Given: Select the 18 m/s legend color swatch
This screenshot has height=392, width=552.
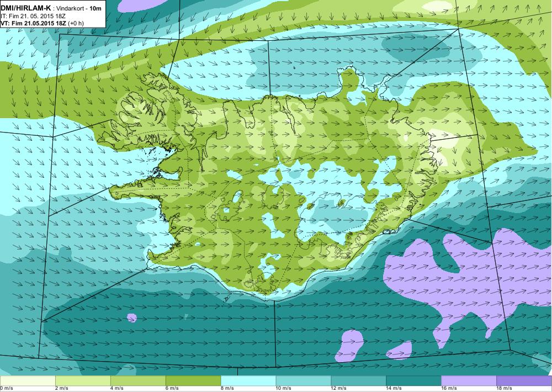Looking at the screenshot, I should pyautogui.click(x=524, y=381).
